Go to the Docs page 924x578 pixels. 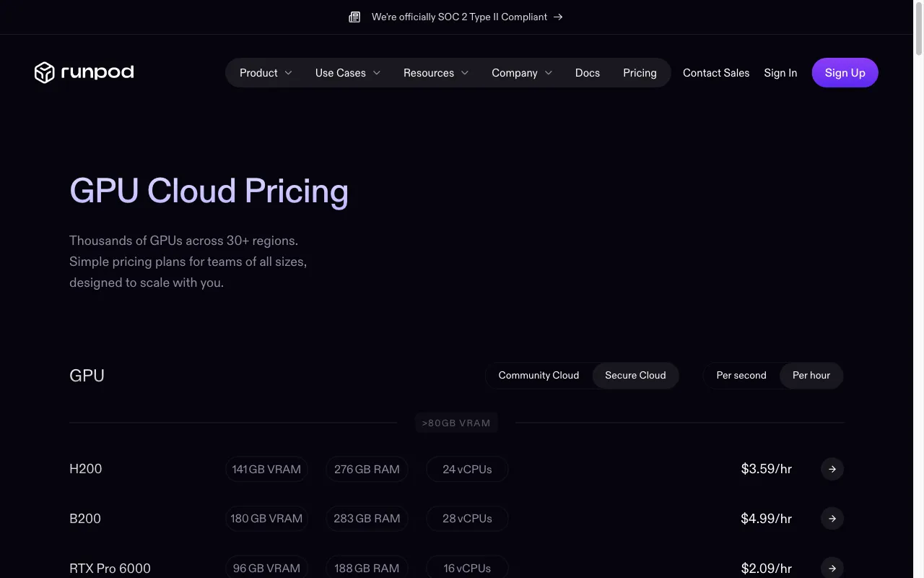[x=588, y=73]
